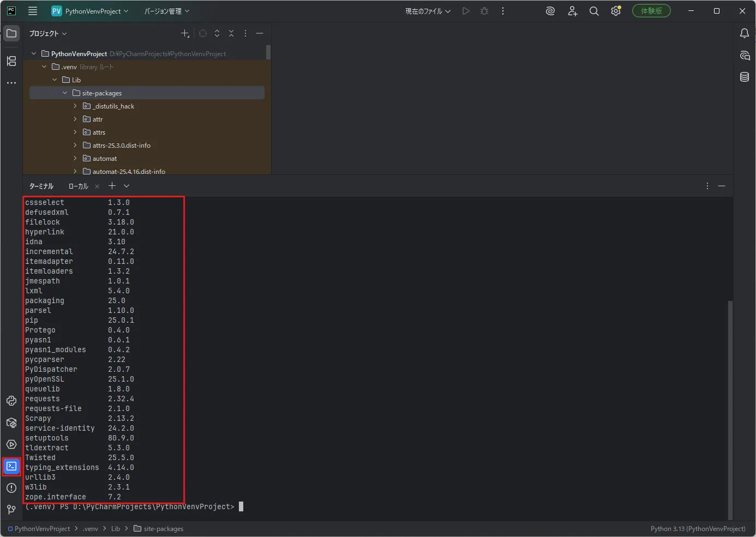
Task: Open Code With Me add-user icon
Action: click(572, 11)
